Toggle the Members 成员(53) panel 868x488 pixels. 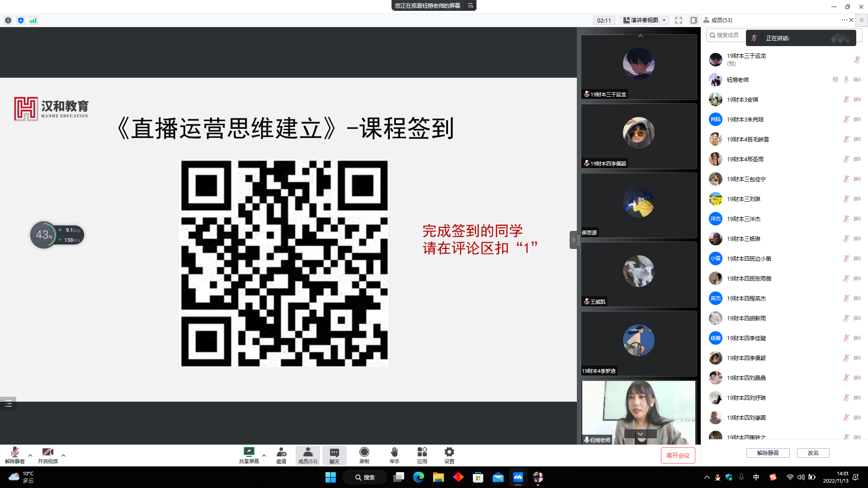[x=307, y=452]
